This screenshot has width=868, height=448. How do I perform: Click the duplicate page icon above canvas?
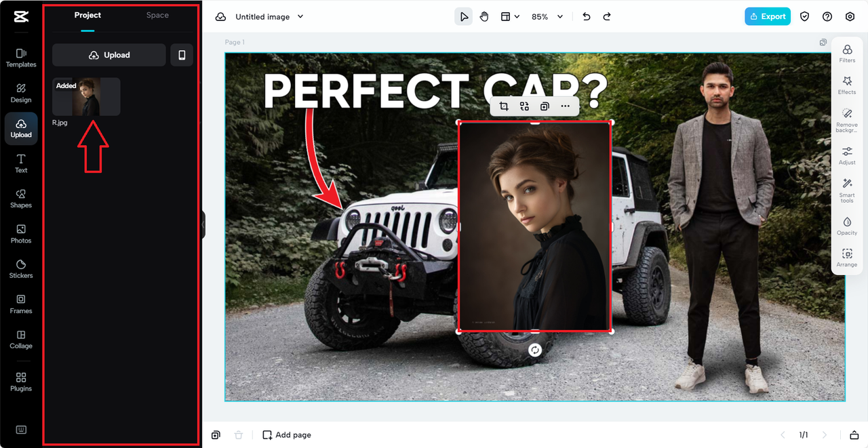tap(823, 42)
